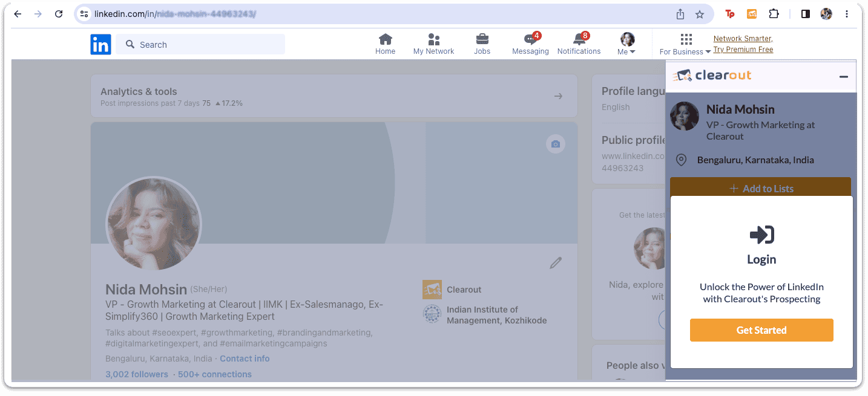
Task: Open the 3,002 followers link
Action: tap(137, 374)
